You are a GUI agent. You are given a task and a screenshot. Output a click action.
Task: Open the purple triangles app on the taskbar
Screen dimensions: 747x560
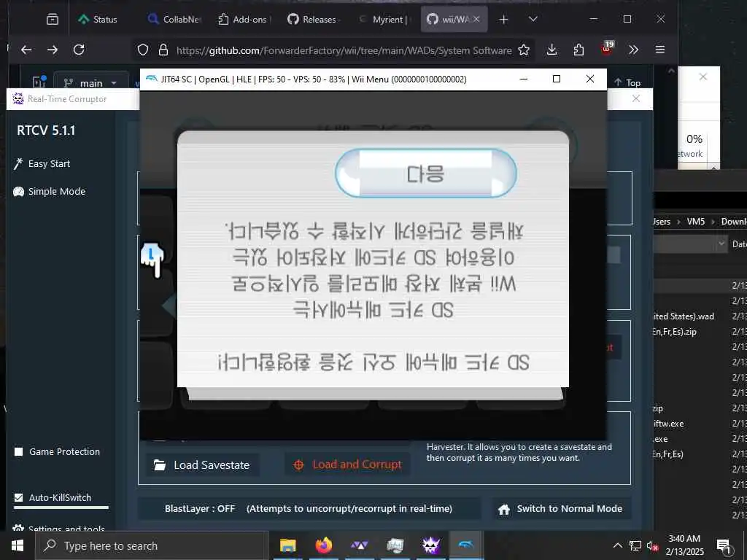pos(359,545)
